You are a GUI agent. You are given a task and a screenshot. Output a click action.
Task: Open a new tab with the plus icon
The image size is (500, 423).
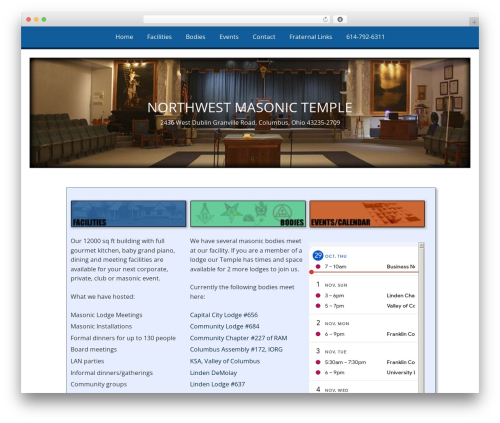coord(474,22)
